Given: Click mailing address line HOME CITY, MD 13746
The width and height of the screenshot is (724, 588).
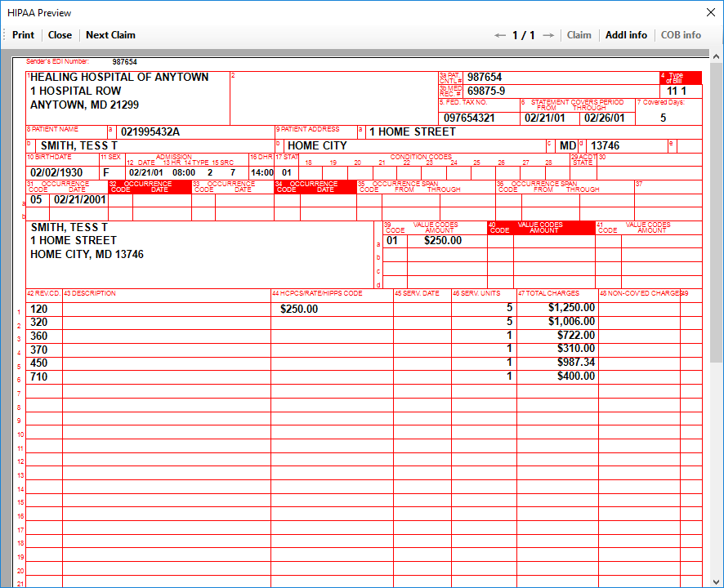Looking at the screenshot, I should point(87,254).
